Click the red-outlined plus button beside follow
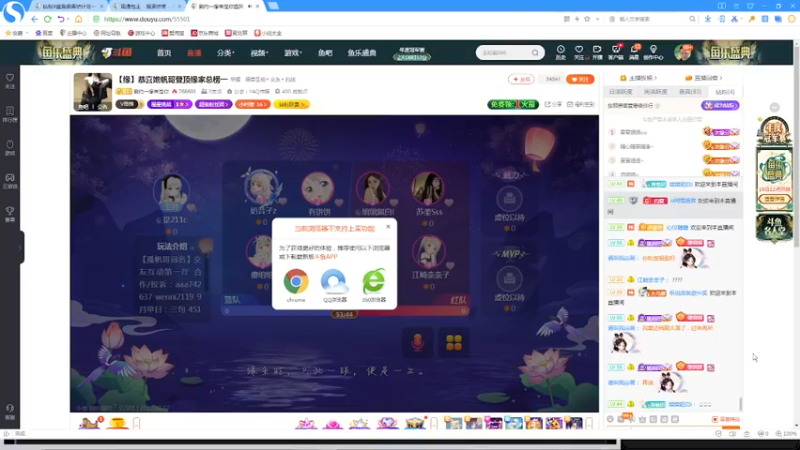Viewport: 800px width, 450px height. (x=521, y=79)
